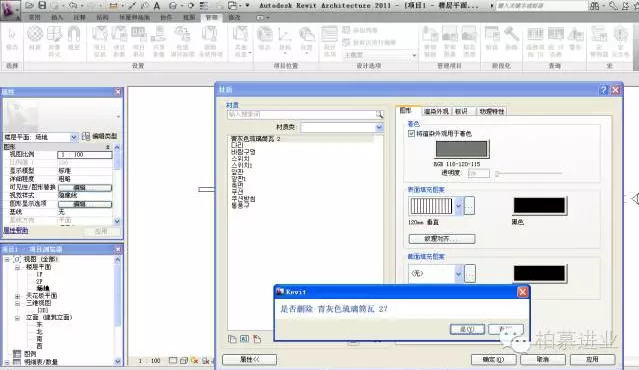The image size is (639, 370).
Task: Open the Revit application menu button
Action: 10,10
